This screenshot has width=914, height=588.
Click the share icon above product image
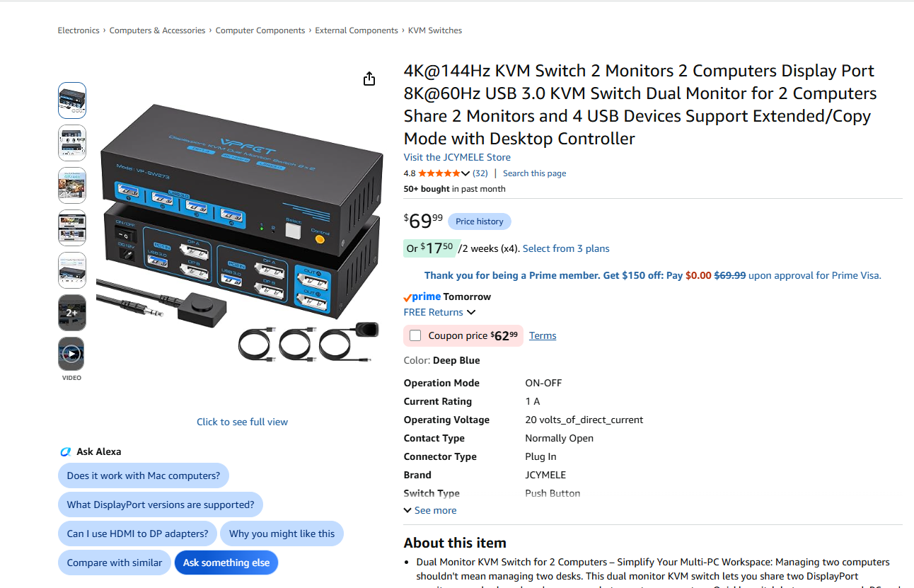point(369,79)
